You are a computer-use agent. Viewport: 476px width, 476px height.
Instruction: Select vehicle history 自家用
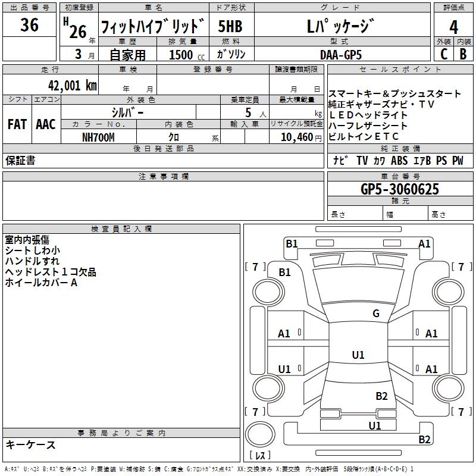pyautogui.click(x=127, y=55)
